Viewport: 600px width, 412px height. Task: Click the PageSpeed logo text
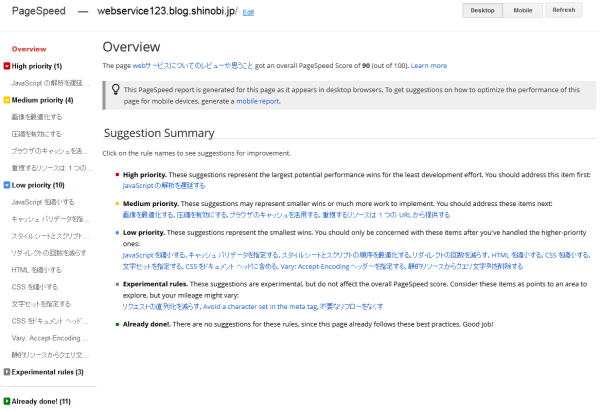tap(39, 11)
